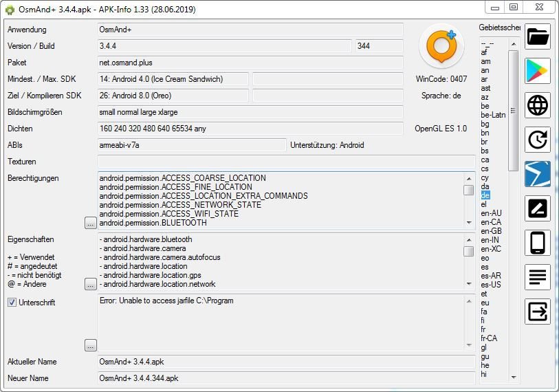Viewport: 559px width, 392px height.
Task: Maximize the APK-Info window
Action: pos(514,7)
